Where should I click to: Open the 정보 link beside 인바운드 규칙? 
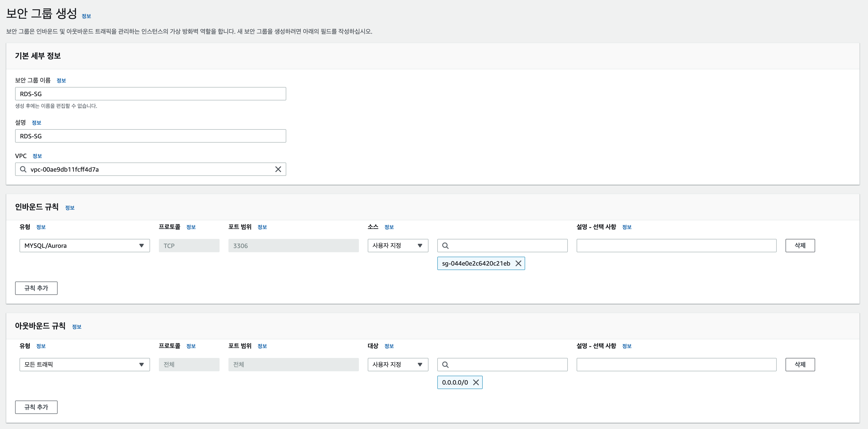70,208
